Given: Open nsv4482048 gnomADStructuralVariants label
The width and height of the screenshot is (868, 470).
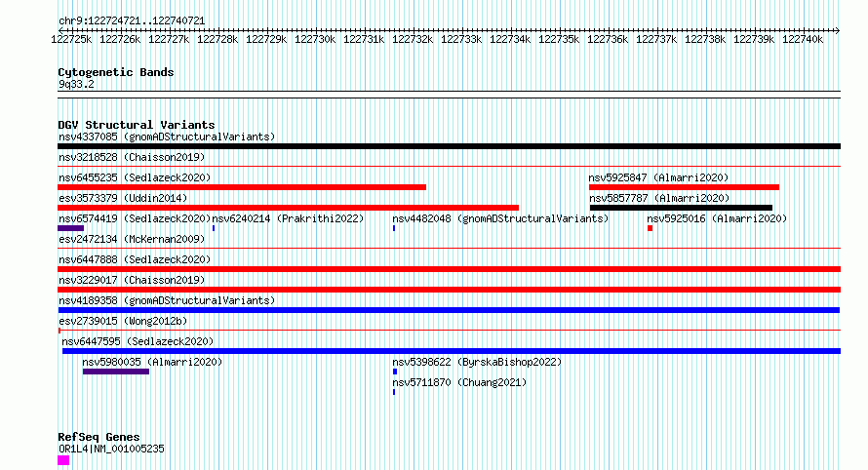Looking at the screenshot, I should [500, 218].
